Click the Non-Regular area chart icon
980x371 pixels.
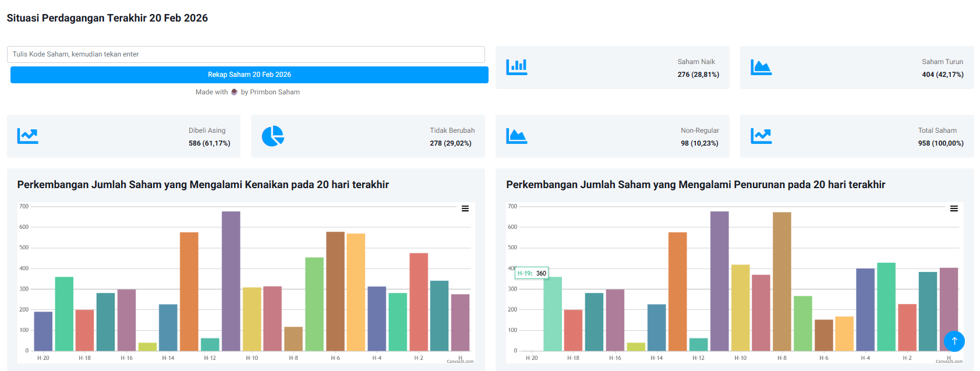[x=516, y=136]
